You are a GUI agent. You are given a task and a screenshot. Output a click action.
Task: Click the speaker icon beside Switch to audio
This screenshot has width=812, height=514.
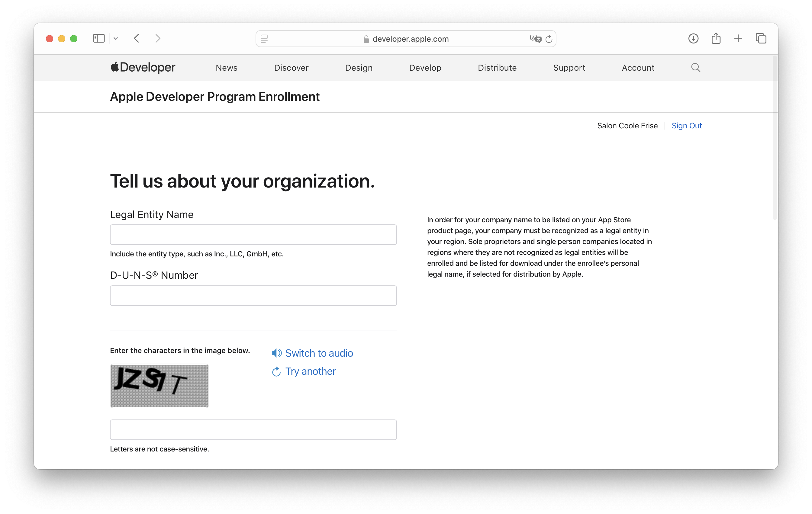pos(276,353)
